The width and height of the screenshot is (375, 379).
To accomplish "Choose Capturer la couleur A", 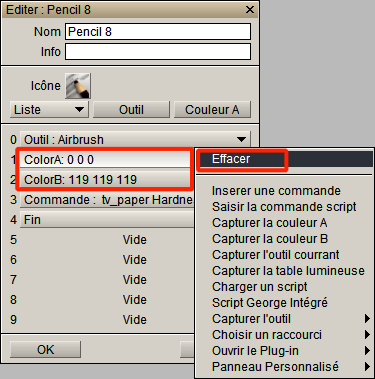I will point(285,223).
